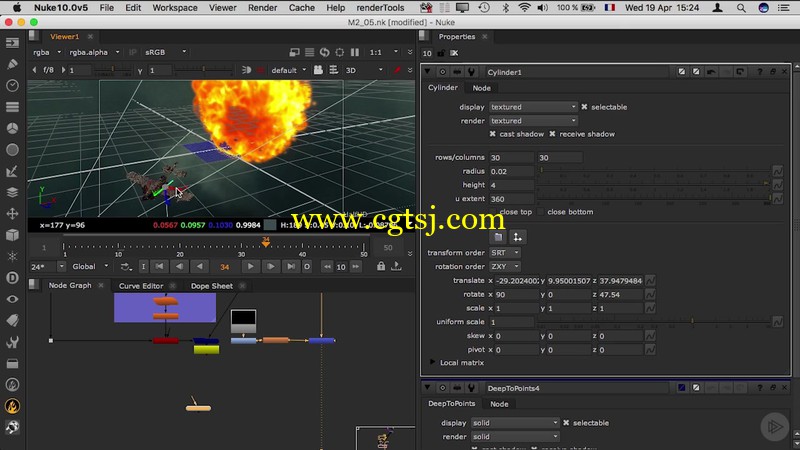This screenshot has height=450, width=800.
Task: Toggle the receive shadow checkbox
Action: click(x=552, y=134)
